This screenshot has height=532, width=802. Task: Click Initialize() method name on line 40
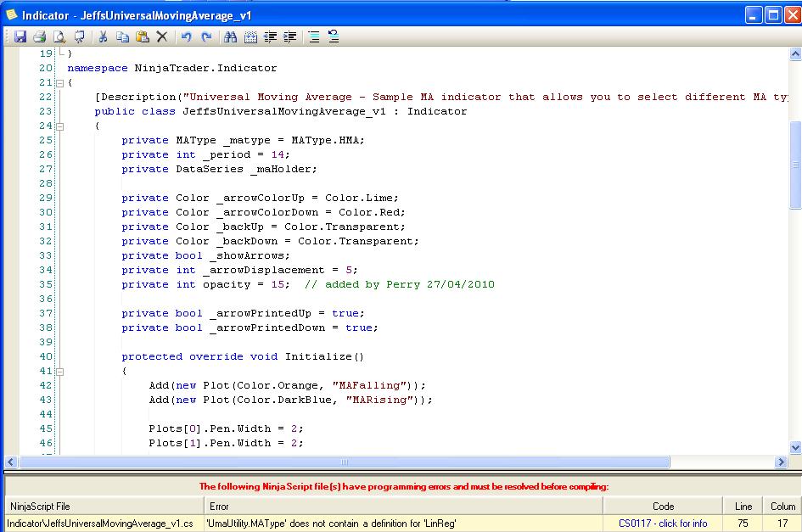click(324, 356)
